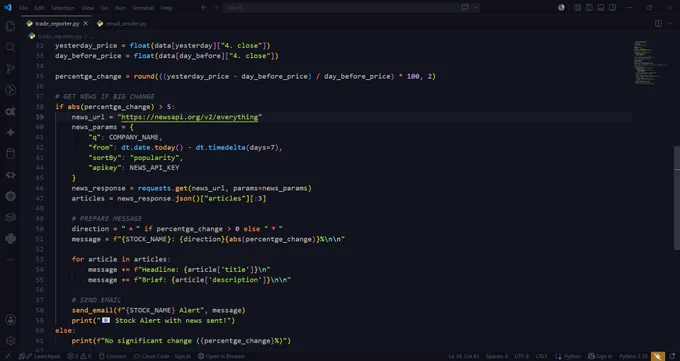Open the Help menu
This screenshot has height=361, width=680.
[167, 8]
